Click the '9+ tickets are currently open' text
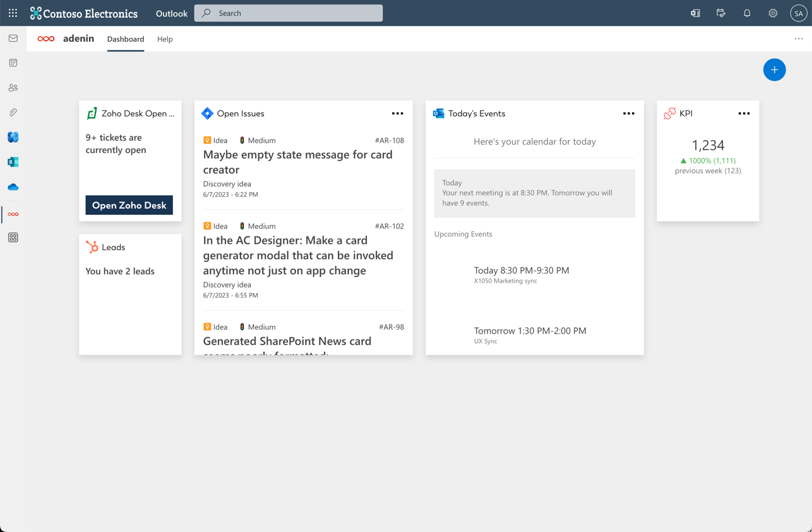Screen dimensions: 812x532 pos(116,143)
